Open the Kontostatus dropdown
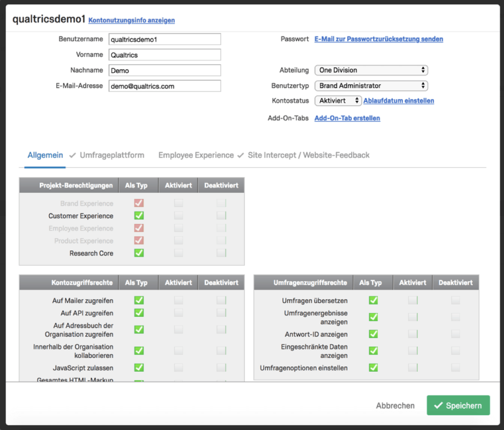This screenshot has width=504, height=430. click(338, 100)
